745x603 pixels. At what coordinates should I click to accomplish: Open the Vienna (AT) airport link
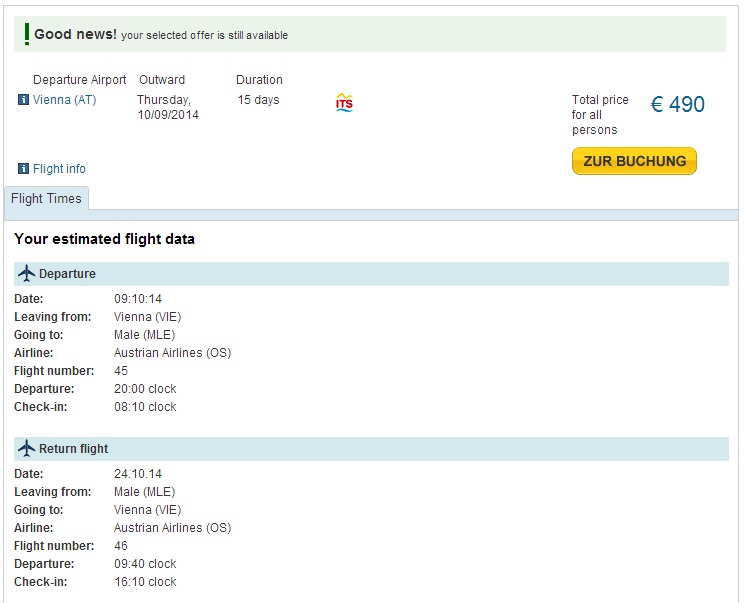point(65,100)
